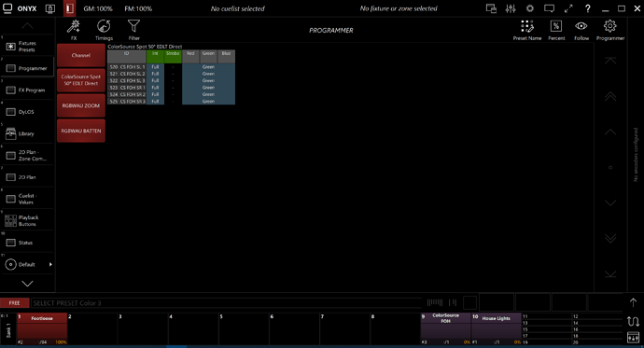Viewport: 644px width, 348px height.
Task: Switch to Fixtures Presets view
Action: pos(27,47)
